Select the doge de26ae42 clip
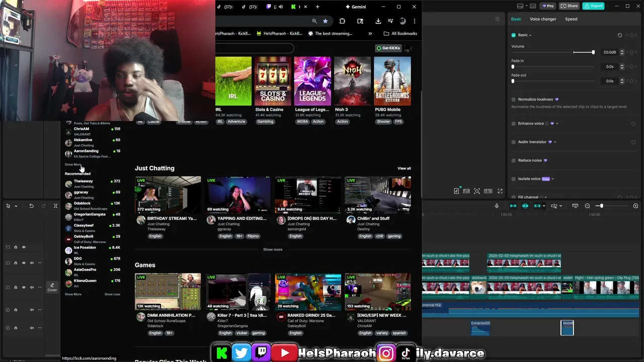 [477, 288]
